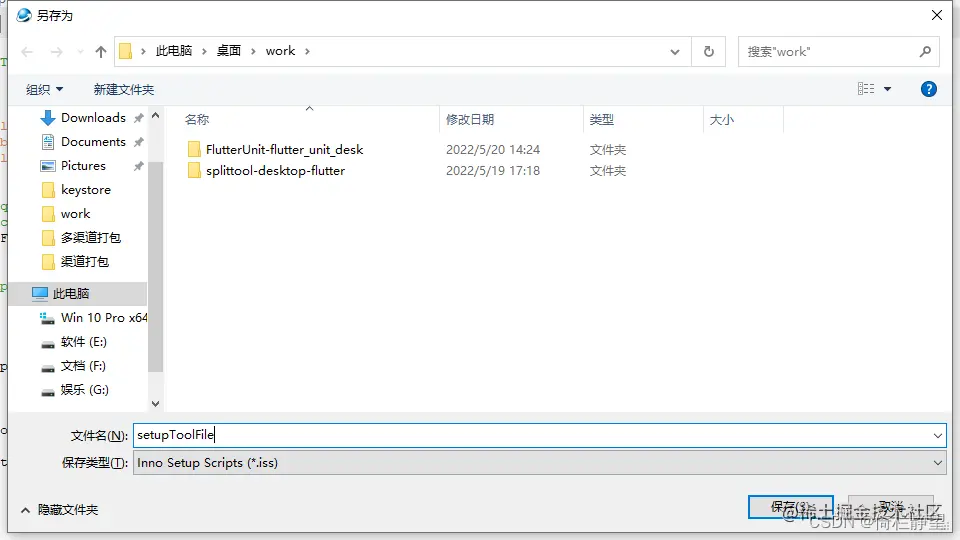Sort by 名称 column header

(197, 119)
